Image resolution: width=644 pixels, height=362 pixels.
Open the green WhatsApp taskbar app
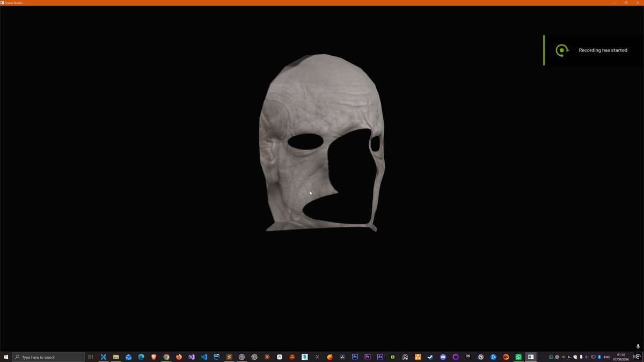click(518, 357)
